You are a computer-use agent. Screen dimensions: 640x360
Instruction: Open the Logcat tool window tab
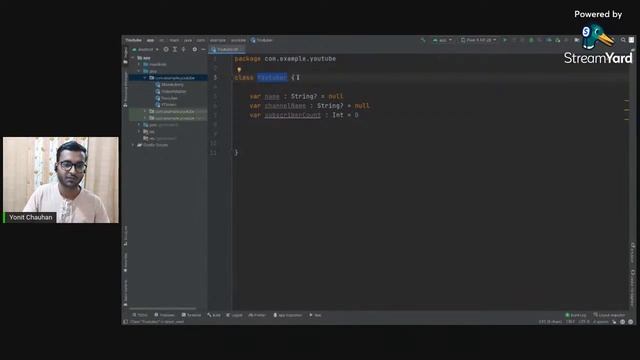pos(234,315)
